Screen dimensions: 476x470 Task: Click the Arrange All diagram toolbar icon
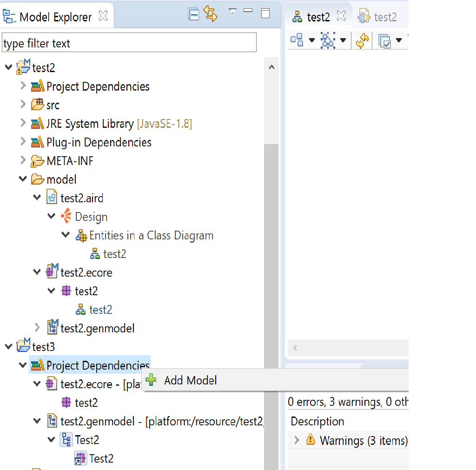[297, 40]
